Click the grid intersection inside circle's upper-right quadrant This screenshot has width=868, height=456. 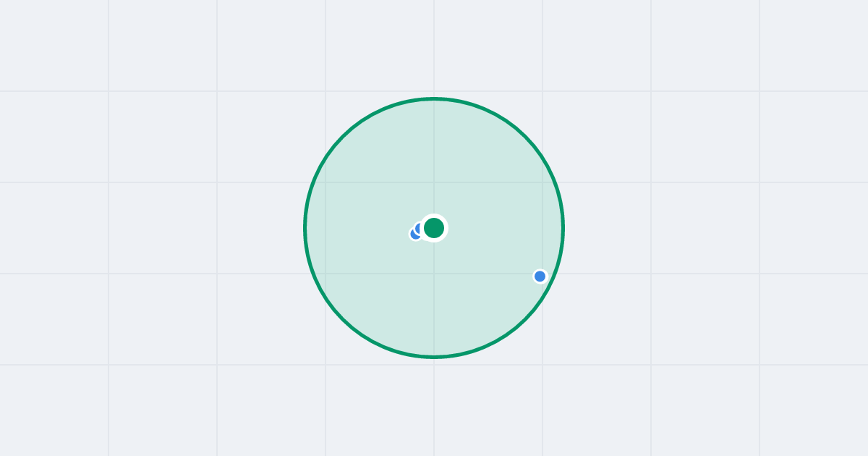[542, 182]
